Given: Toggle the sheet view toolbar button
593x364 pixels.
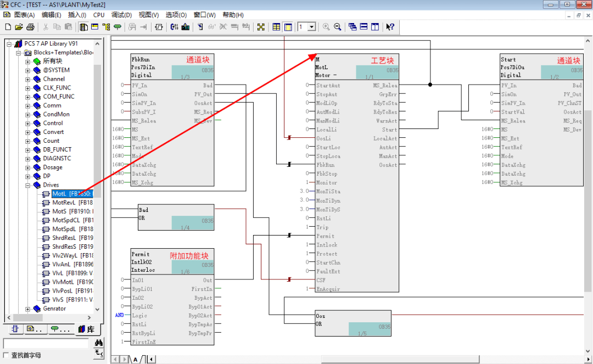Looking at the screenshot, I should click(x=288, y=27).
